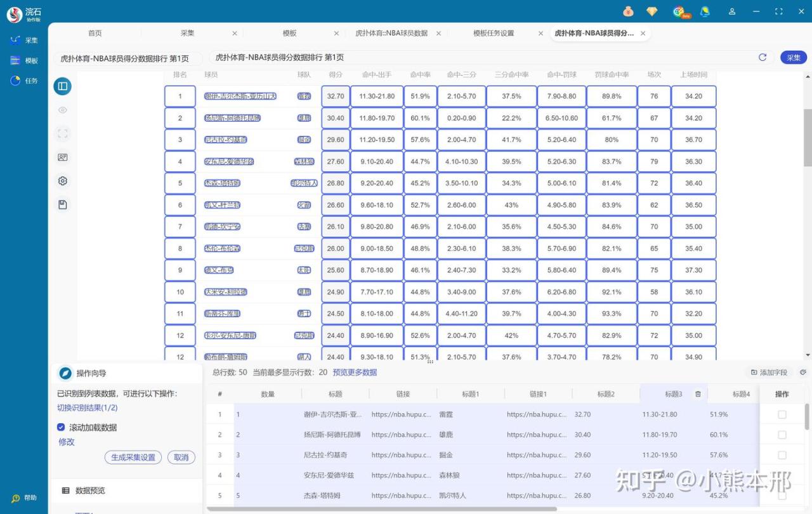The height and width of the screenshot is (514, 812).
Task: Click the data table horizontal scrollbar
Action: pyautogui.click(x=382, y=509)
